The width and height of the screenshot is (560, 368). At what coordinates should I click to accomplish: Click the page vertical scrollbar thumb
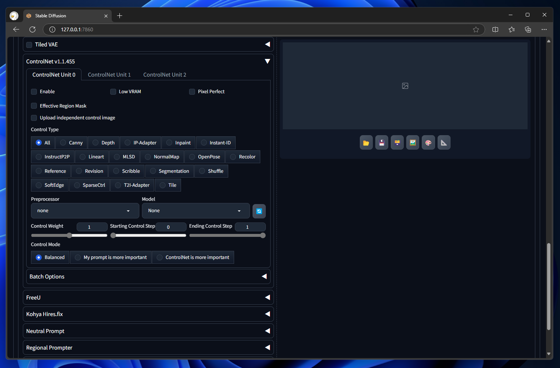click(549, 287)
